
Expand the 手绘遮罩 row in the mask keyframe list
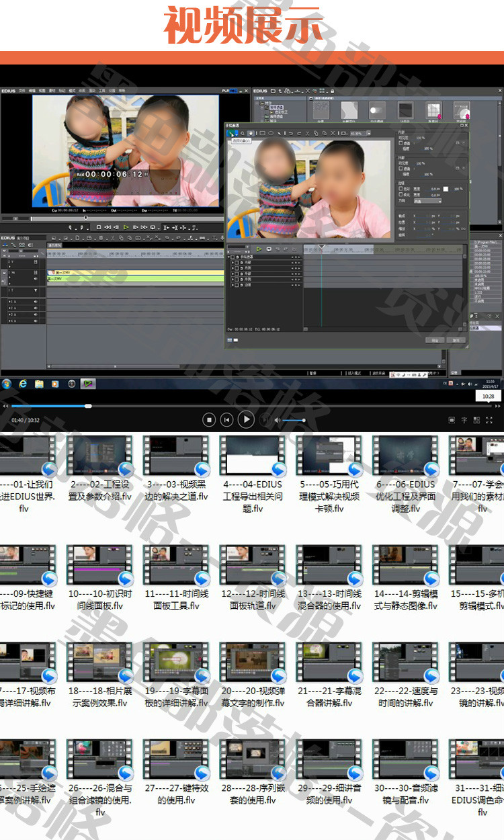pyautogui.click(x=228, y=257)
